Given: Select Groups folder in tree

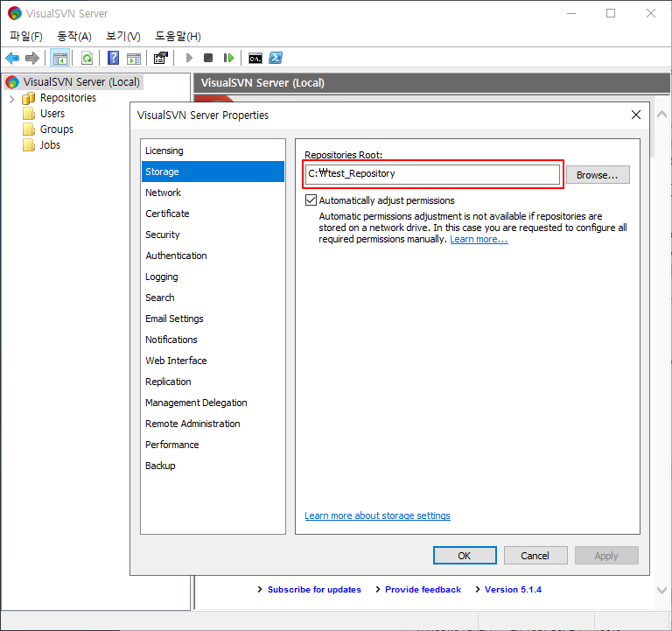Looking at the screenshot, I should click(57, 130).
